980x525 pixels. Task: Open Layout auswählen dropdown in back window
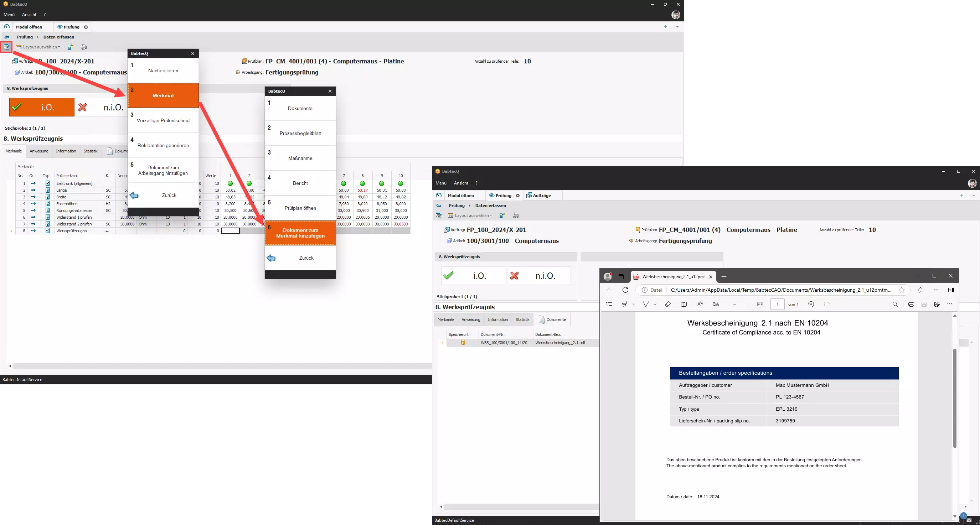pyautogui.click(x=38, y=47)
